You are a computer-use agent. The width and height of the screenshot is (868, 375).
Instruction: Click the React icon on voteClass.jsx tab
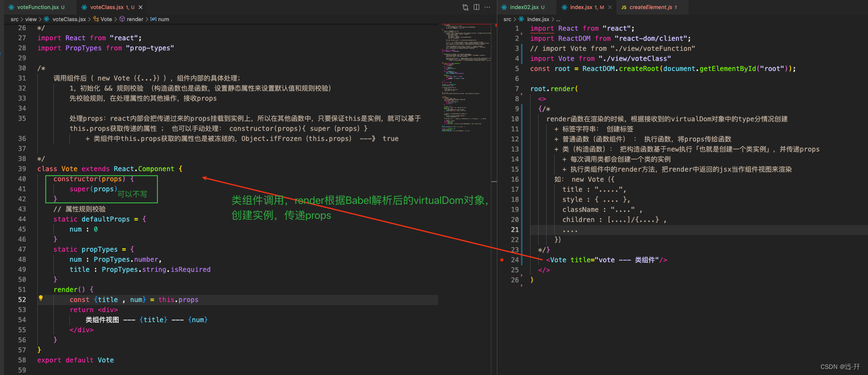tap(85, 7)
